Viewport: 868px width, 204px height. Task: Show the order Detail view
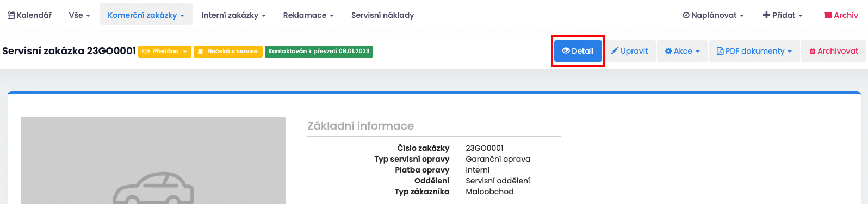tap(578, 51)
